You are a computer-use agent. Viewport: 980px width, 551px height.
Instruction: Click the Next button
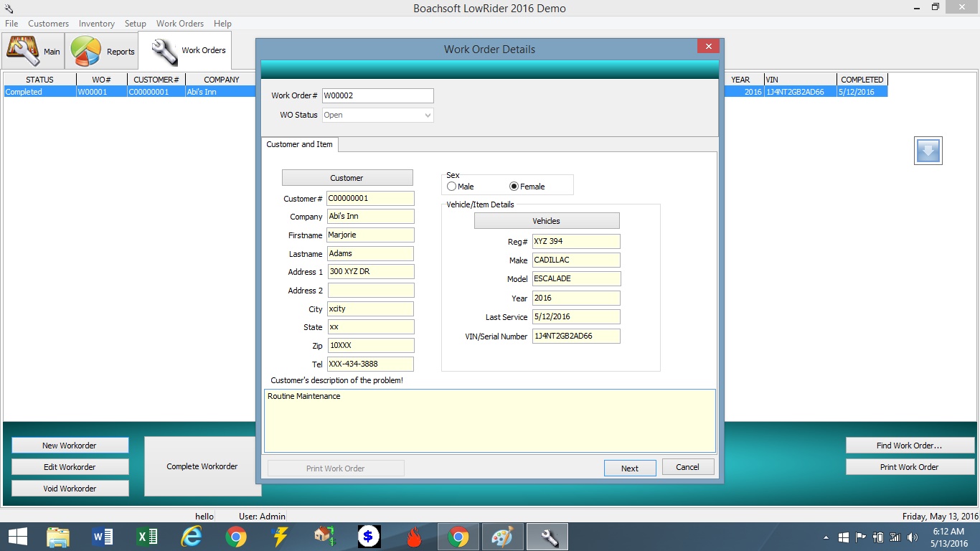coord(629,467)
